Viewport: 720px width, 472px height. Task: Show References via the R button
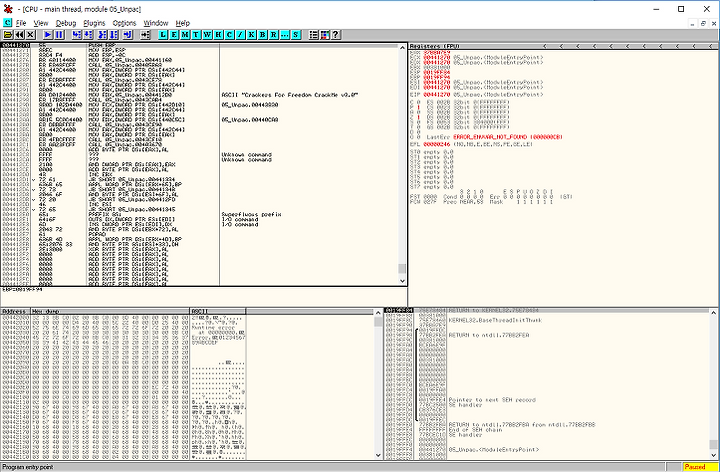coord(273,34)
